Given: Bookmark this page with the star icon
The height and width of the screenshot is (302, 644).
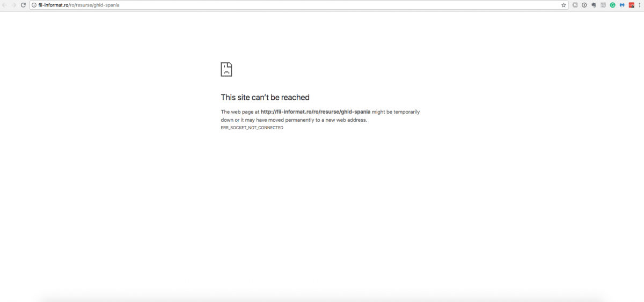Looking at the screenshot, I should tap(563, 5).
